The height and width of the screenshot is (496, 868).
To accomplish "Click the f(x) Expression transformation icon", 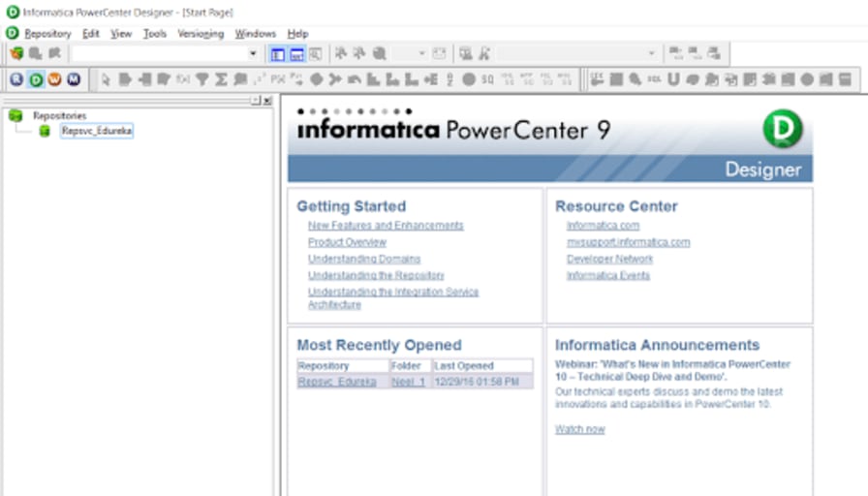I will pos(183,79).
